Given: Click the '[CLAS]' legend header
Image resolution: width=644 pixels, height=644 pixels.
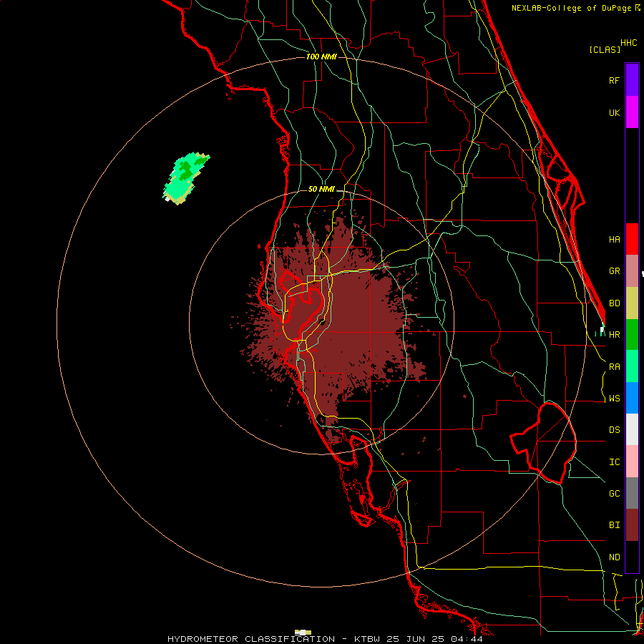Looking at the screenshot, I should [x=605, y=49].
